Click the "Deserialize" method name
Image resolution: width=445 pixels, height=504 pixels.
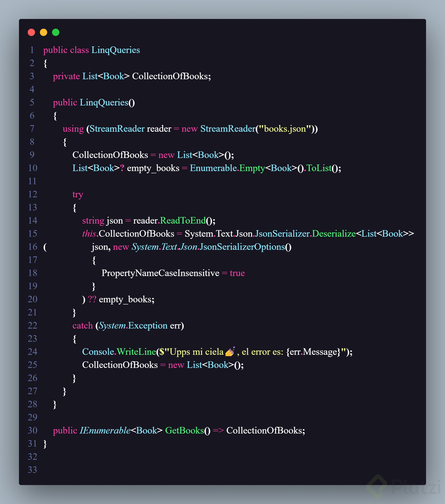[334, 234]
